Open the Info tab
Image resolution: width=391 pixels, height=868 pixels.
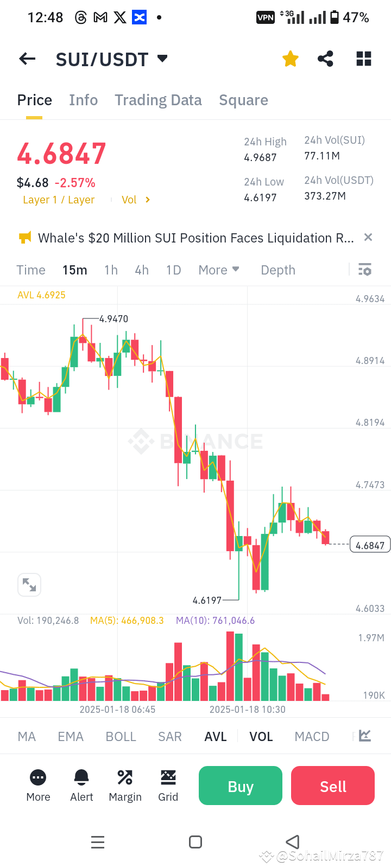click(x=83, y=100)
